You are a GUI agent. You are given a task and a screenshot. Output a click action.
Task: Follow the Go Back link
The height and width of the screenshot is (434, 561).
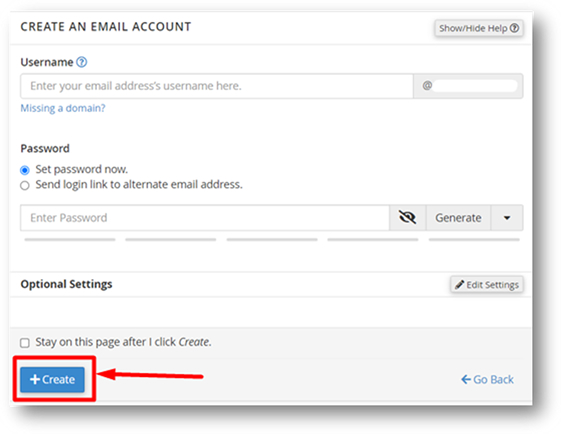pyautogui.click(x=487, y=379)
